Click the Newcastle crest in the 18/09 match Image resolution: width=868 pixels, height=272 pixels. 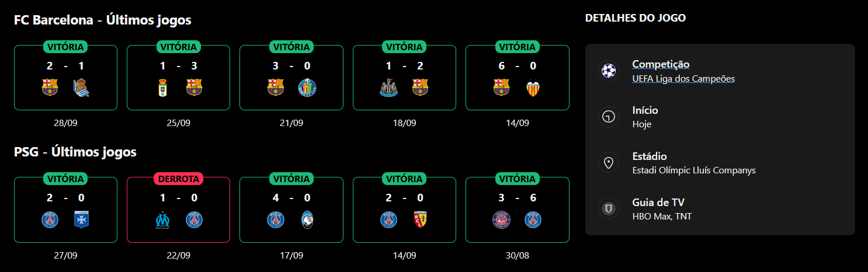coord(388,88)
